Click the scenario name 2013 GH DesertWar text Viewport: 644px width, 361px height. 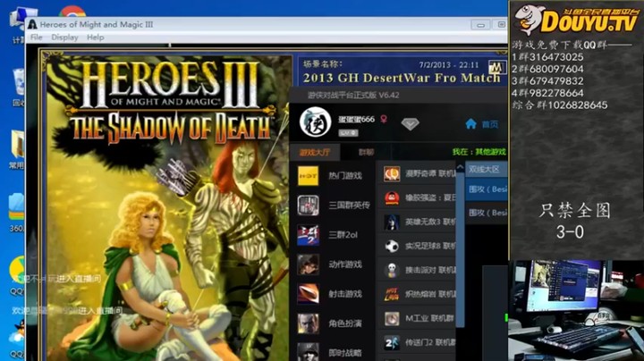(402, 78)
